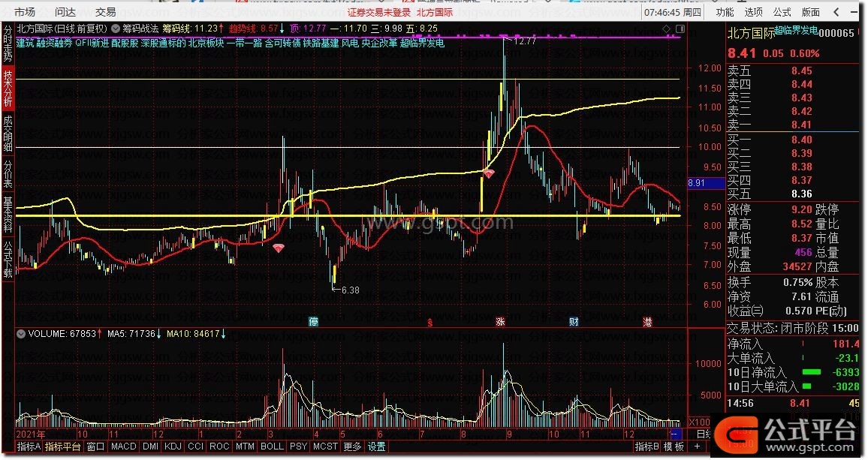Viewport: 868px width, 460px height.
Task: Click the upper red diamond signal marker
Action: (489, 174)
